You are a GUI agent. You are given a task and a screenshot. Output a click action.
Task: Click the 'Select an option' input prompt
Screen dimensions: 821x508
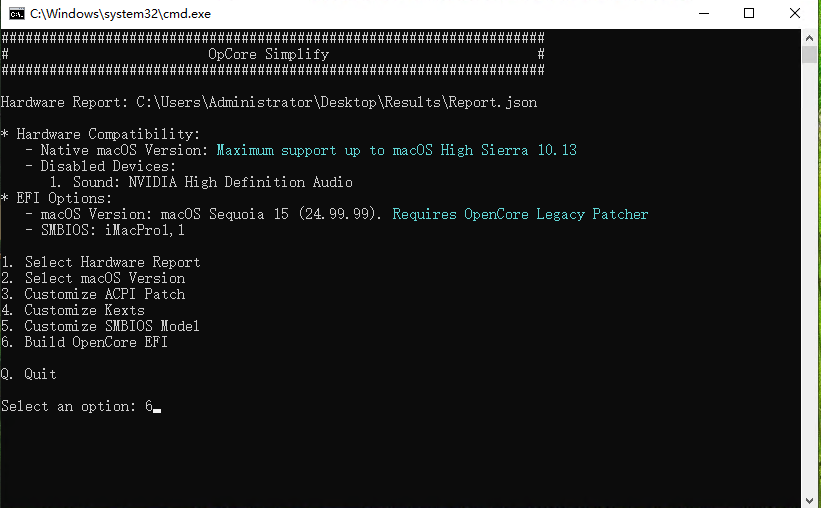click(x=80, y=406)
